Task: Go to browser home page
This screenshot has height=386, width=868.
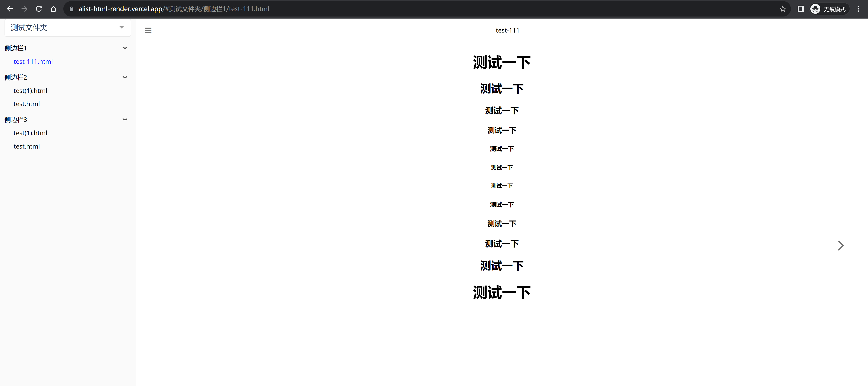Action: click(53, 9)
